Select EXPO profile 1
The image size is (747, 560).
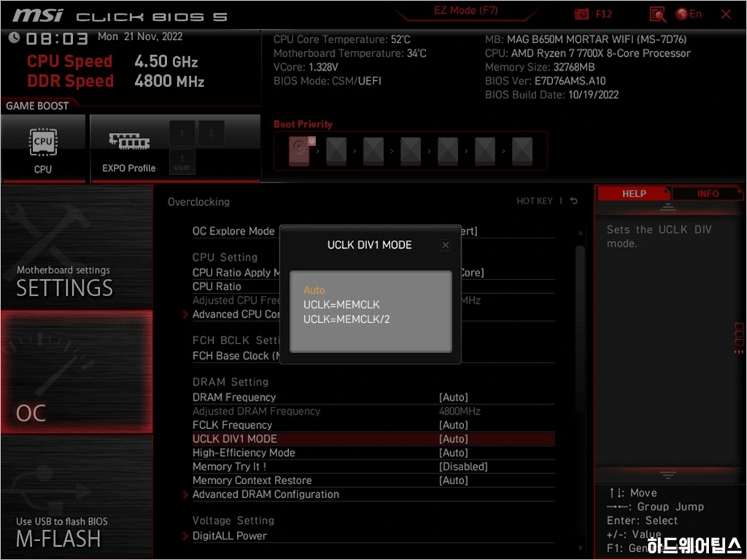pyautogui.click(x=182, y=133)
